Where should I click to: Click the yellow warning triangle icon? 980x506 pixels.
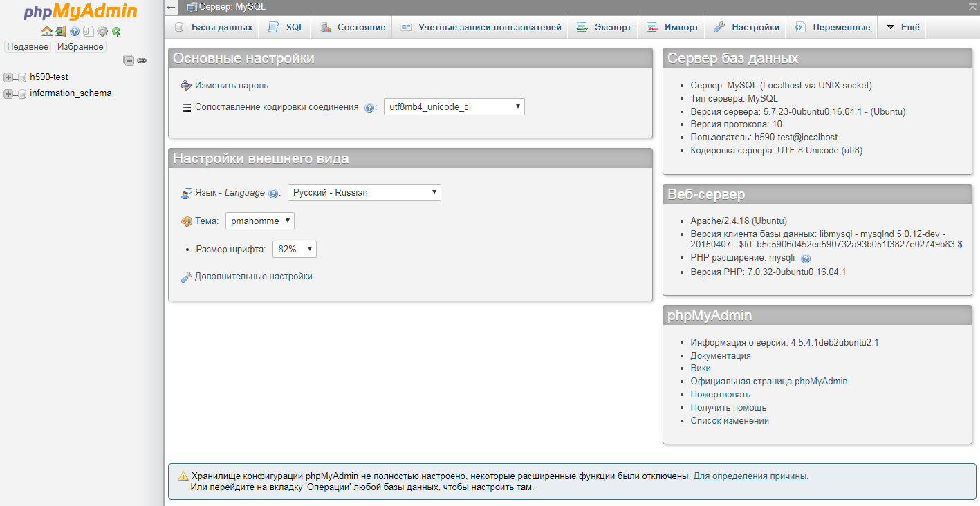pyautogui.click(x=183, y=476)
